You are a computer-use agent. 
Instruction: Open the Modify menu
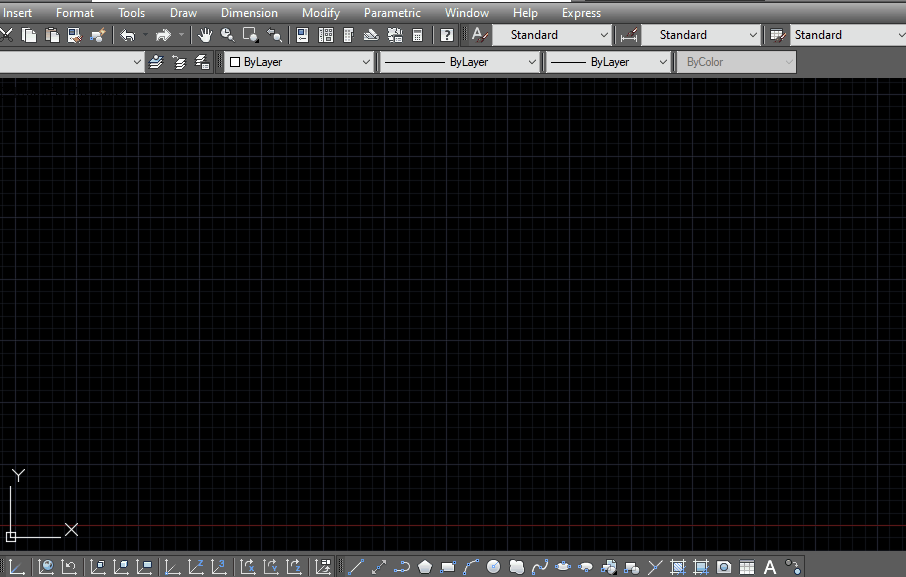click(321, 13)
